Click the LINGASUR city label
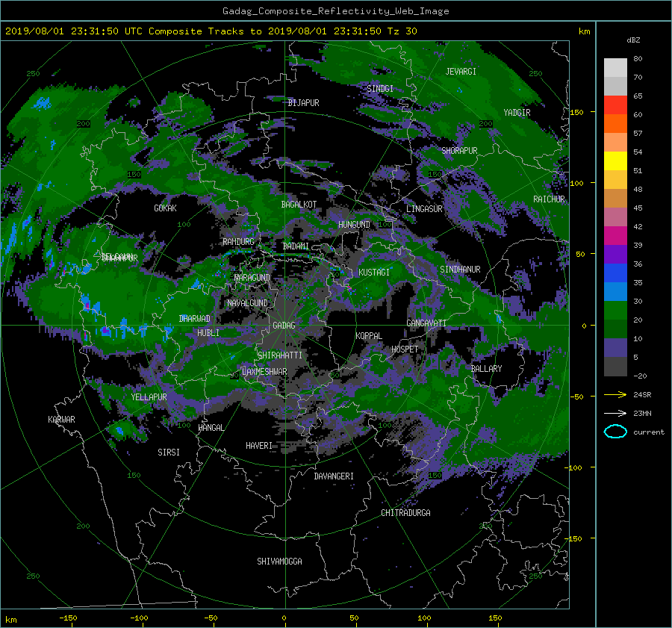The height and width of the screenshot is (628, 672). click(x=424, y=209)
